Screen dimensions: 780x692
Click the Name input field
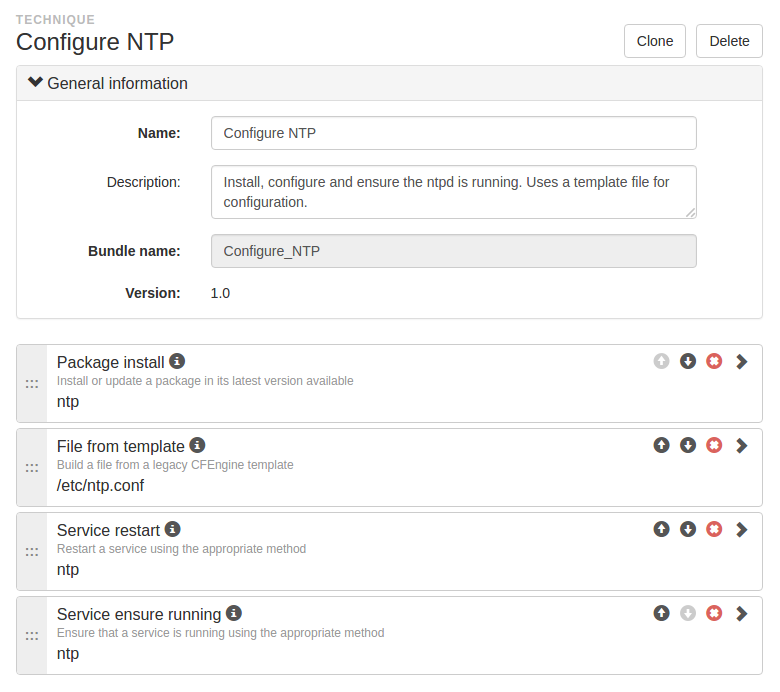point(454,133)
